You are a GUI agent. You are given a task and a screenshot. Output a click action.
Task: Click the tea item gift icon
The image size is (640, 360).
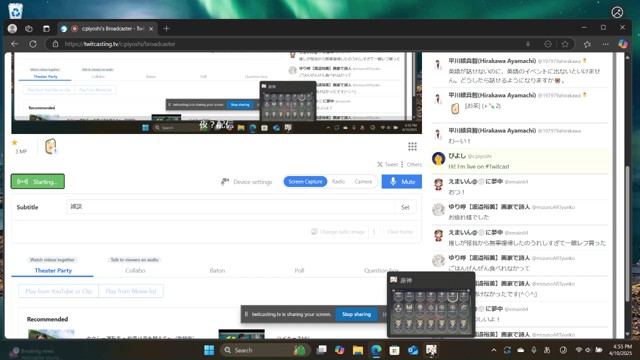click(51, 147)
